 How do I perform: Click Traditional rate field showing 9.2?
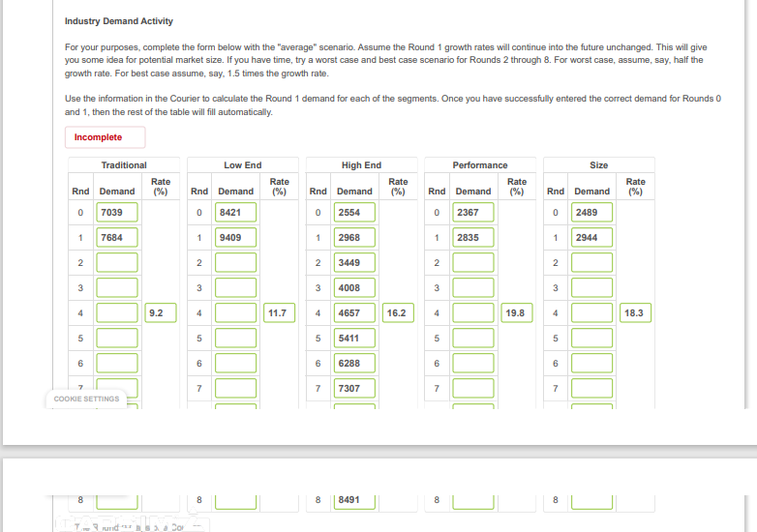tap(161, 312)
